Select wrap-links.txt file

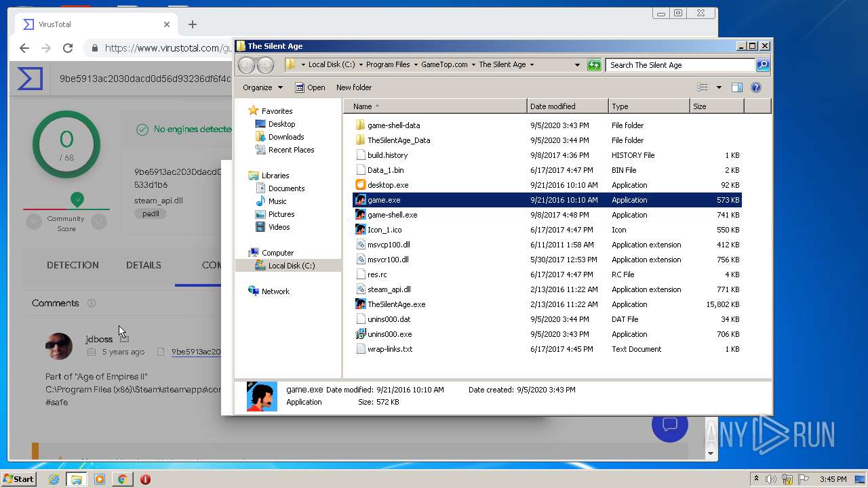547,349
